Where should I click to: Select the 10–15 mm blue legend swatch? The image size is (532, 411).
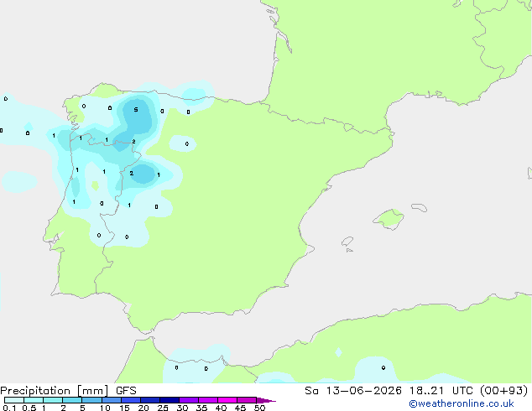[112, 400]
